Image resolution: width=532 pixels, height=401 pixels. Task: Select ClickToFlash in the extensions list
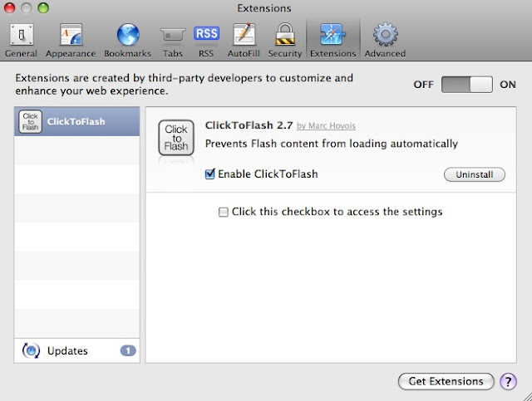point(77,121)
